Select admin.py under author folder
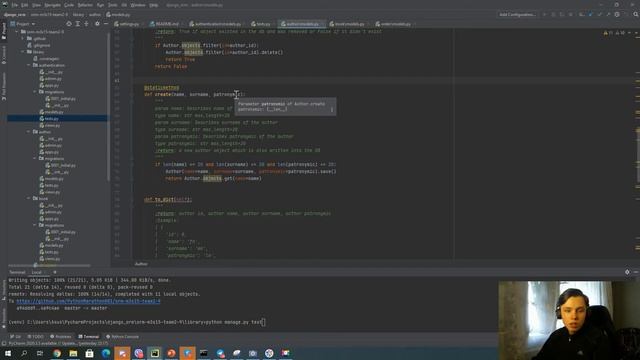Viewport: 640px width, 360px height. (51, 145)
